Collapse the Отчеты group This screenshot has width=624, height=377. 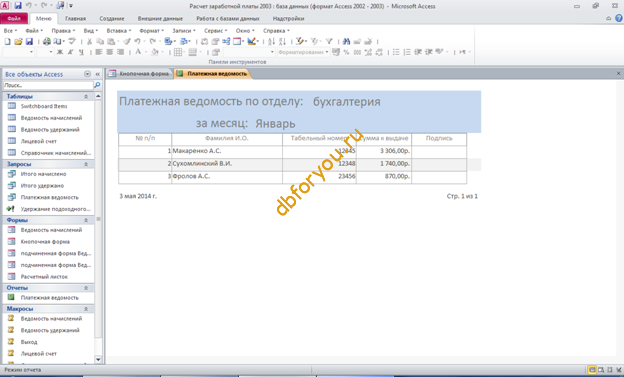86,288
